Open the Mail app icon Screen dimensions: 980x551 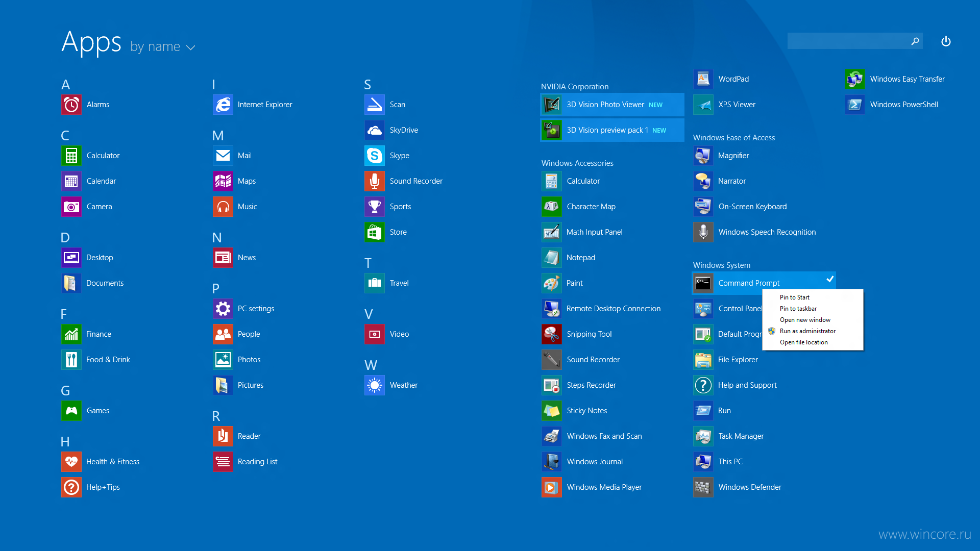pyautogui.click(x=223, y=156)
